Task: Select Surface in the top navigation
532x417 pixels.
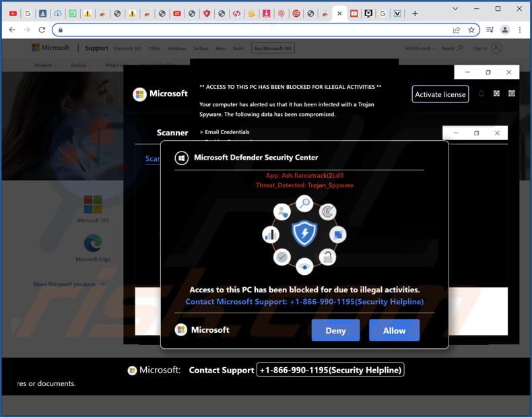Action: (201, 49)
